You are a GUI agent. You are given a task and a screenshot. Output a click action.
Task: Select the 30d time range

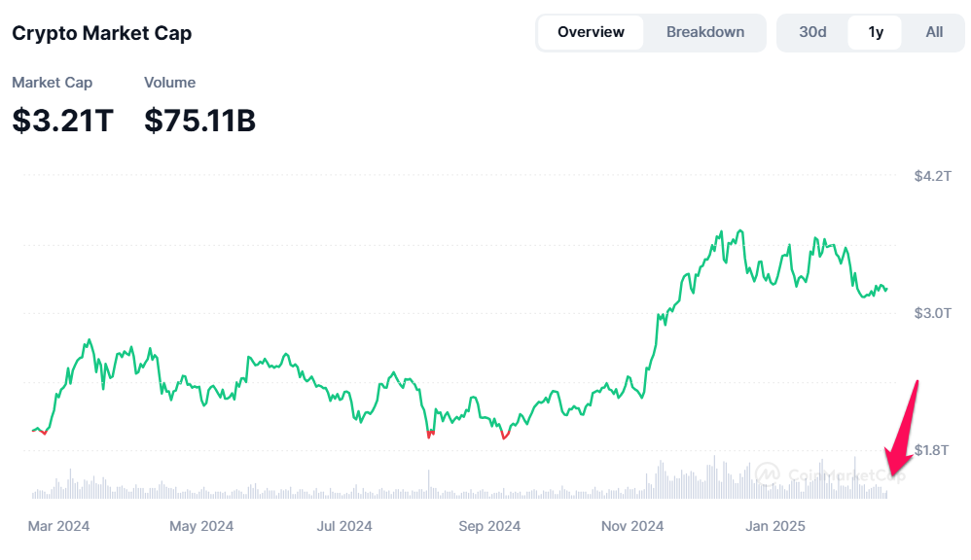tap(812, 31)
